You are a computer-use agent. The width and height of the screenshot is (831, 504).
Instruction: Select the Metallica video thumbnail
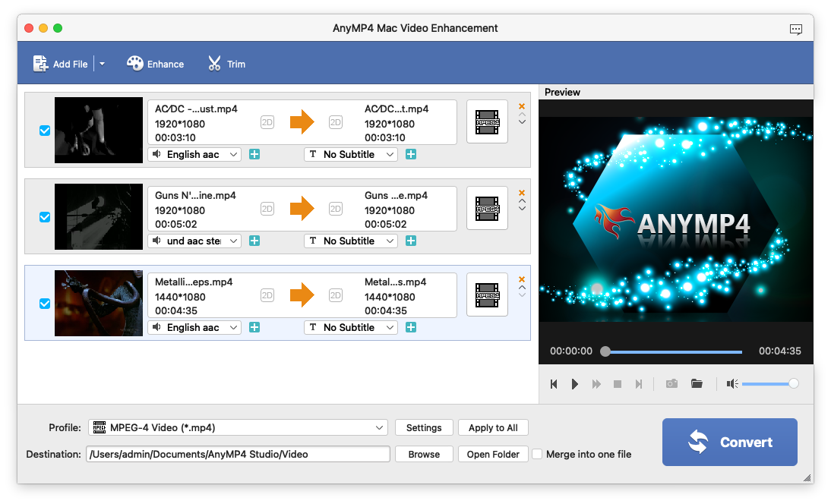point(99,304)
